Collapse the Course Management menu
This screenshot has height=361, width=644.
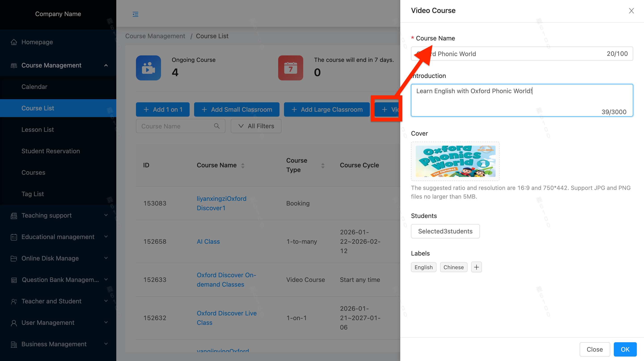click(106, 65)
